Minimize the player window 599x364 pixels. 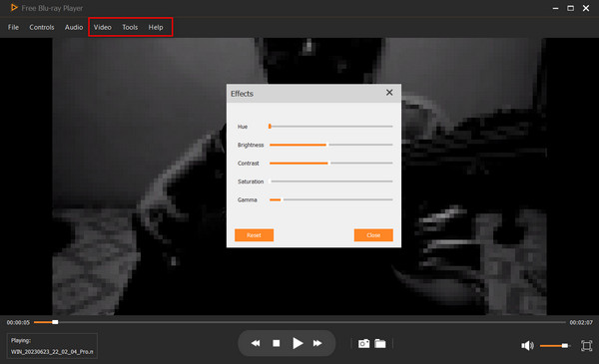click(555, 8)
